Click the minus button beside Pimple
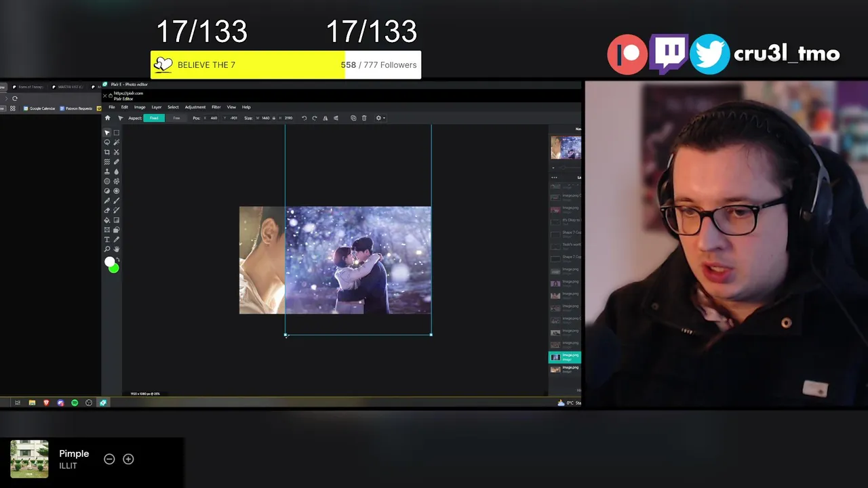 tap(109, 459)
